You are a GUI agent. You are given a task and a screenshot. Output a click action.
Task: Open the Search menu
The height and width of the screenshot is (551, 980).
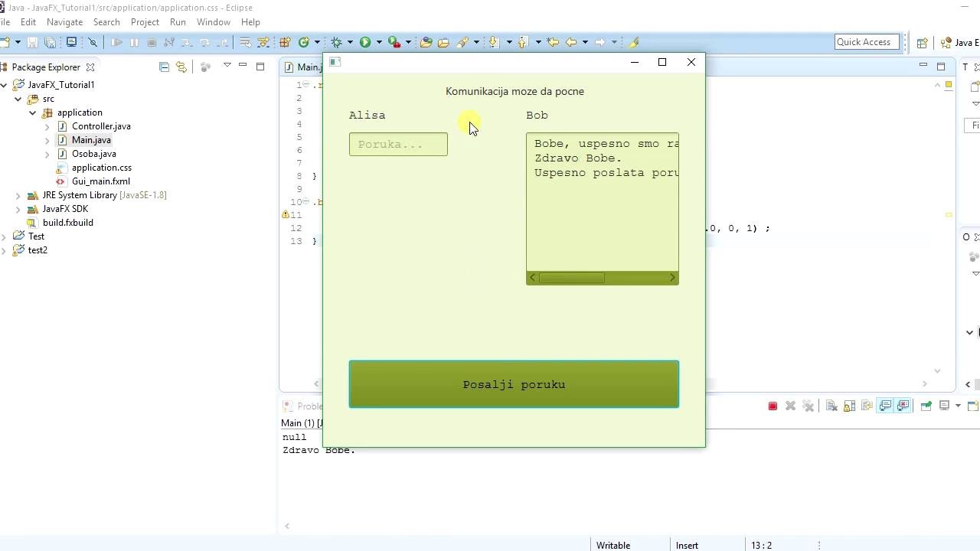coord(106,22)
